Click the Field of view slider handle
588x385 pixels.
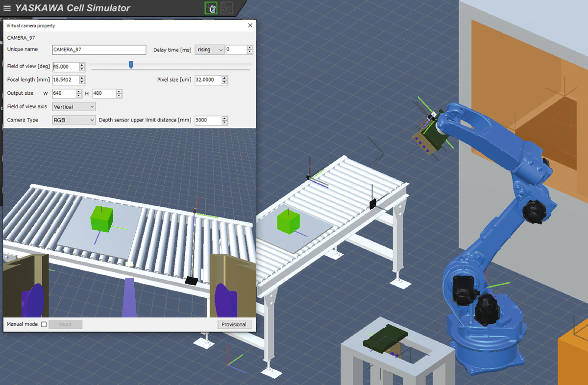coord(131,65)
